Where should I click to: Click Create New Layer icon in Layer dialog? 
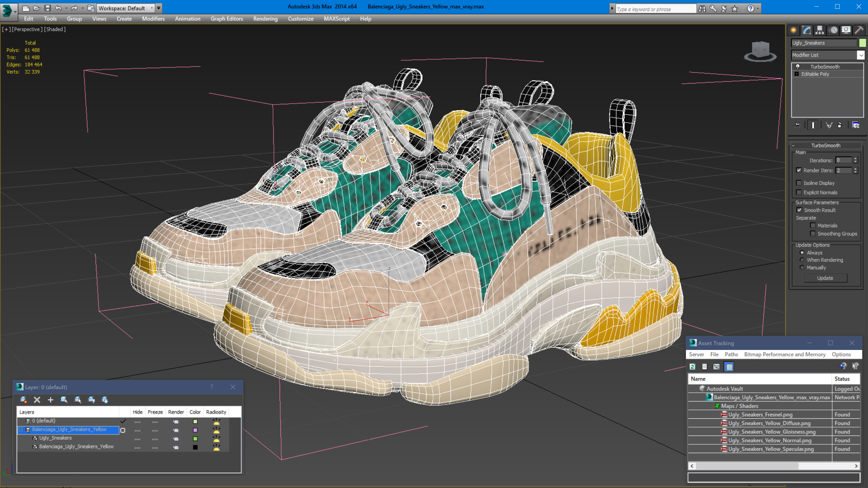click(23, 400)
